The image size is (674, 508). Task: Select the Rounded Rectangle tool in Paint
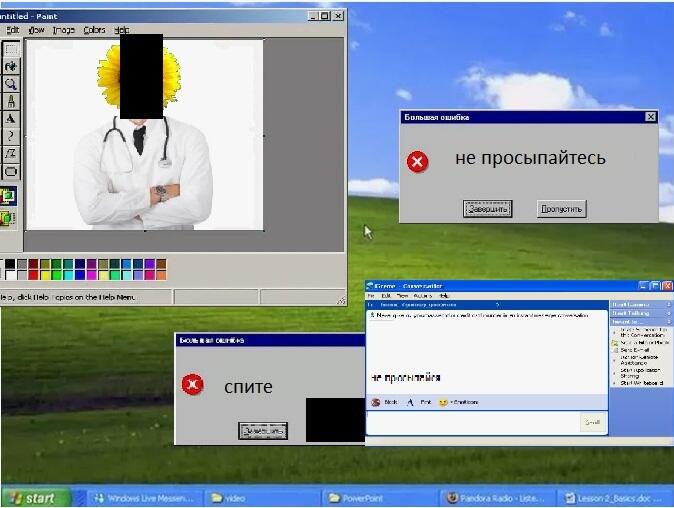tap(11, 171)
